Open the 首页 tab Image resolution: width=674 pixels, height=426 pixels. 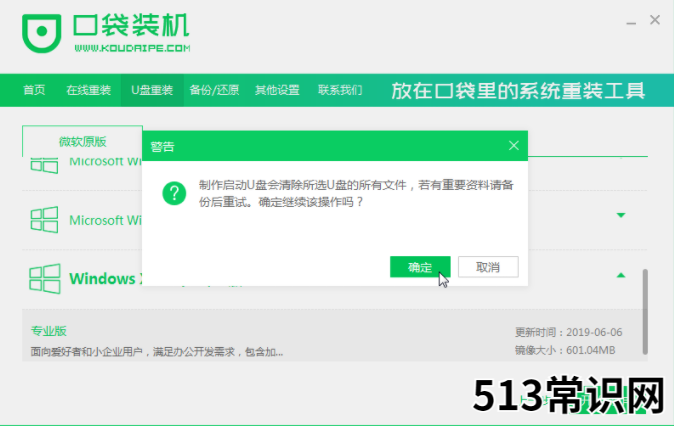point(34,90)
